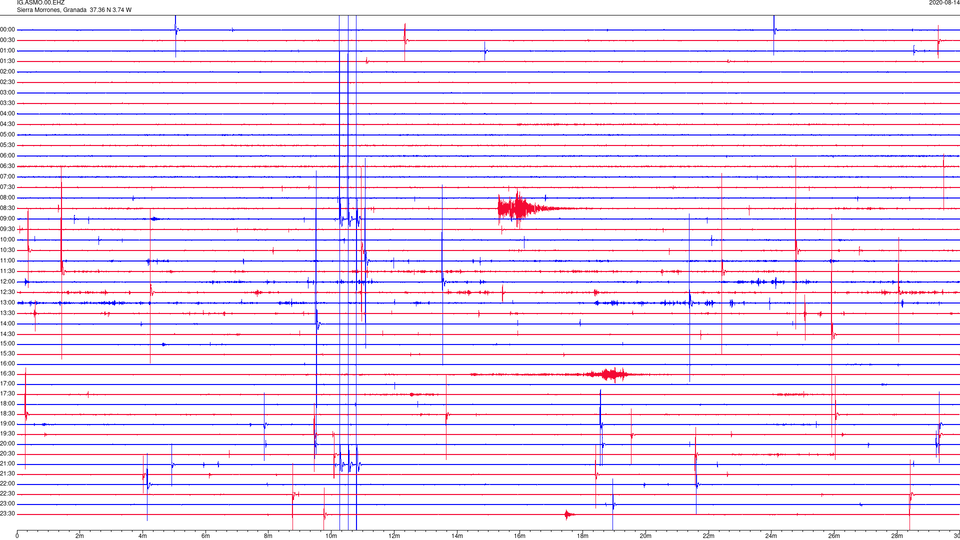The height and width of the screenshot is (540, 960).
Task: Click the 22m tick on the minute axis
Action: [708, 536]
